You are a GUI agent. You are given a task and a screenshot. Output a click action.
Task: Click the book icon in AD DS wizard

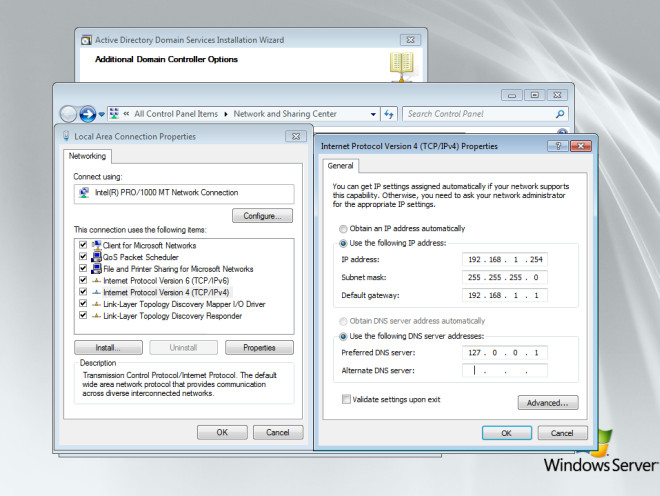402,66
